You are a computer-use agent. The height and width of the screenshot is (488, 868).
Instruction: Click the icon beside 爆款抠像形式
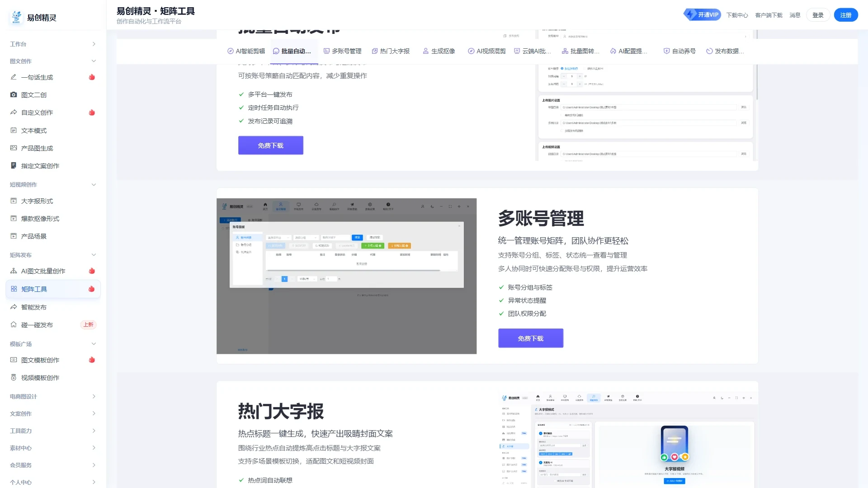14,219
